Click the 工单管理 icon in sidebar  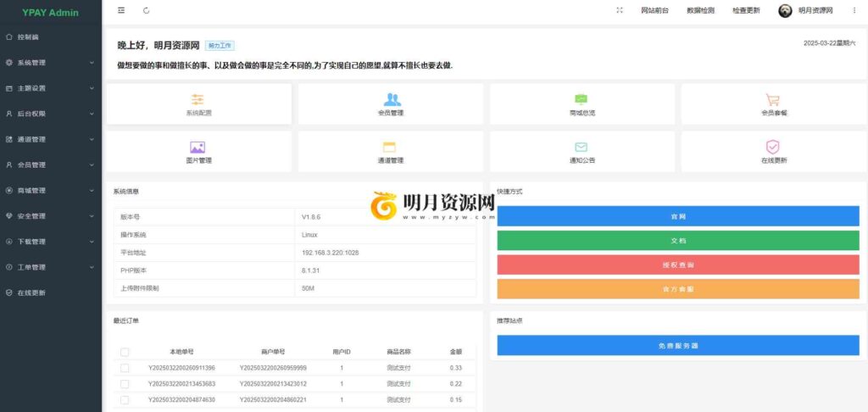[x=8, y=267]
